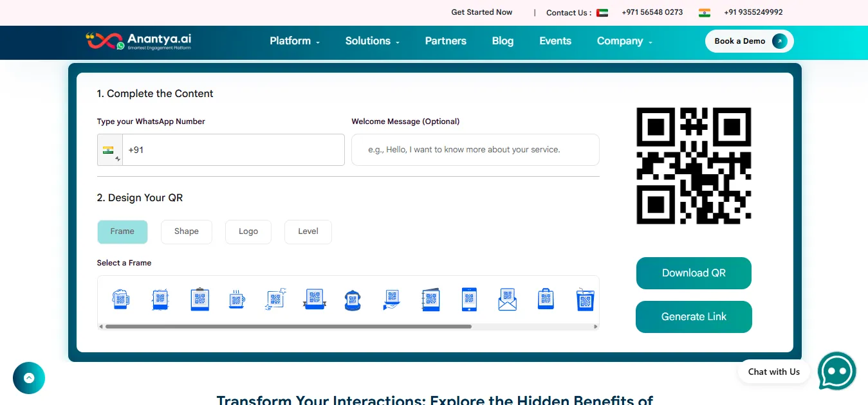
Task: Call the +971 56548 0273 number
Action: coord(652,12)
